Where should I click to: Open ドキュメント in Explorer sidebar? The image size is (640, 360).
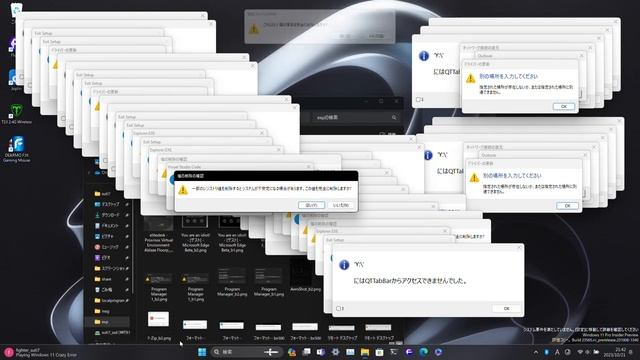click(x=107, y=225)
